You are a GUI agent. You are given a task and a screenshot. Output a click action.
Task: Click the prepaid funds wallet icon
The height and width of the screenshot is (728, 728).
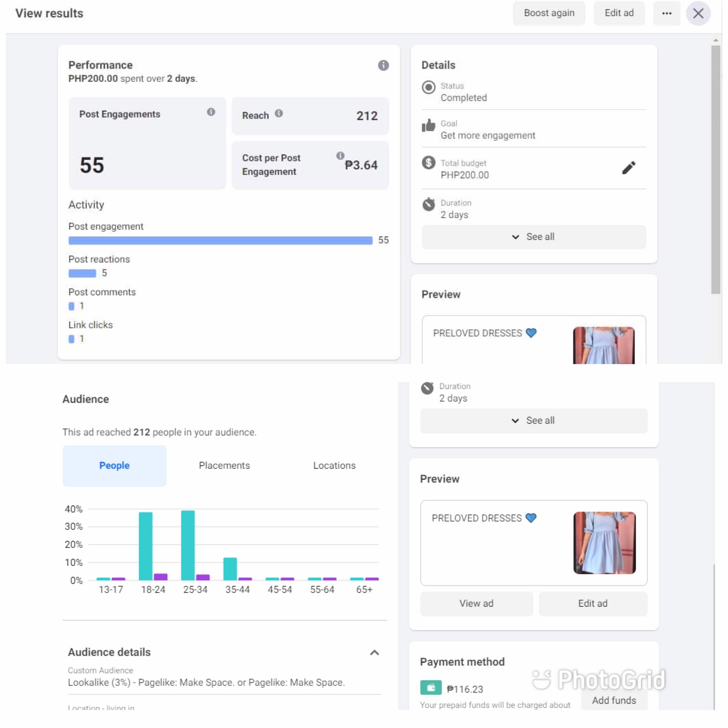431,688
